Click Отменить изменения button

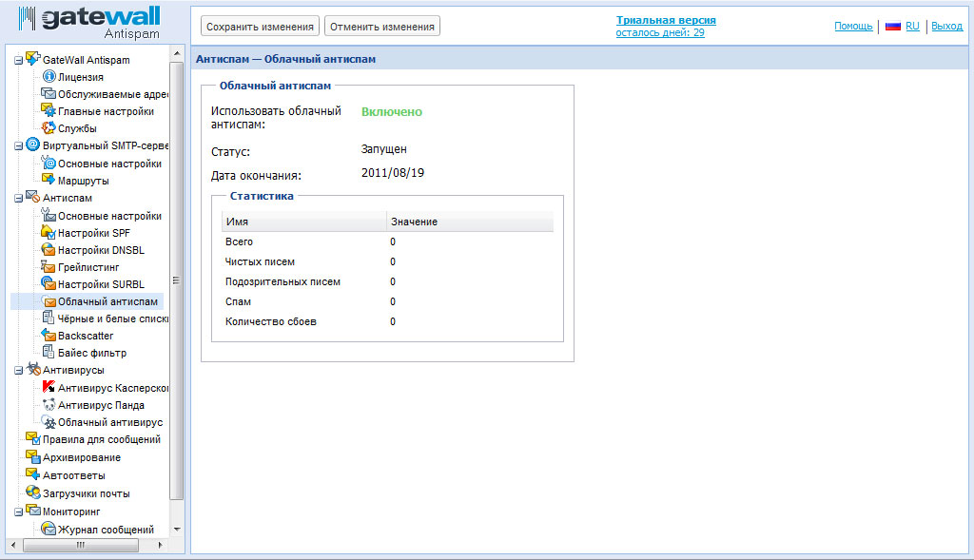pyautogui.click(x=382, y=27)
